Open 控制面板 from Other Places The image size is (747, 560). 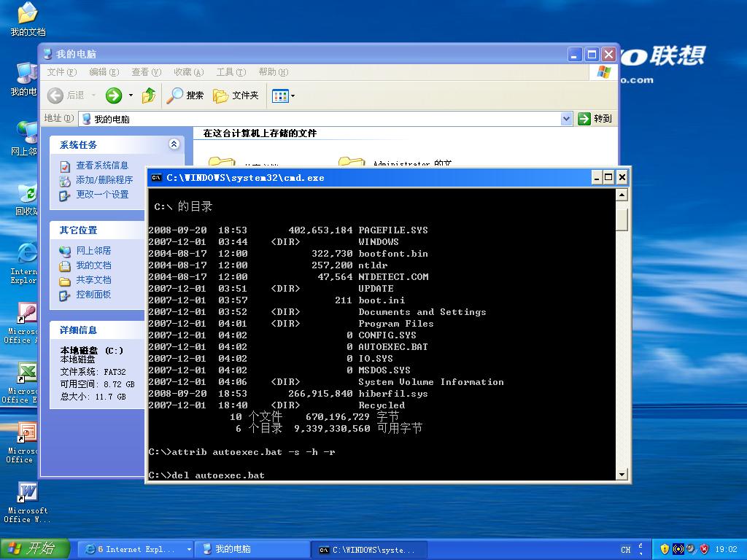click(93, 295)
